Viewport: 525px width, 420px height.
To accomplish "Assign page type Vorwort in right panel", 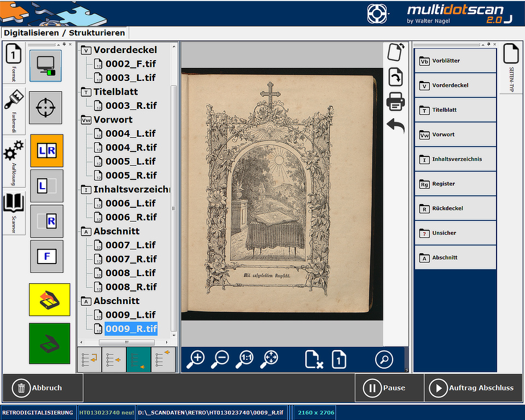I will tap(456, 135).
